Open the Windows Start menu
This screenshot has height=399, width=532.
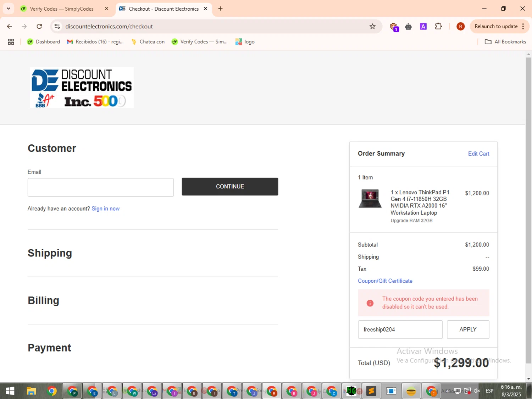pos(10,391)
